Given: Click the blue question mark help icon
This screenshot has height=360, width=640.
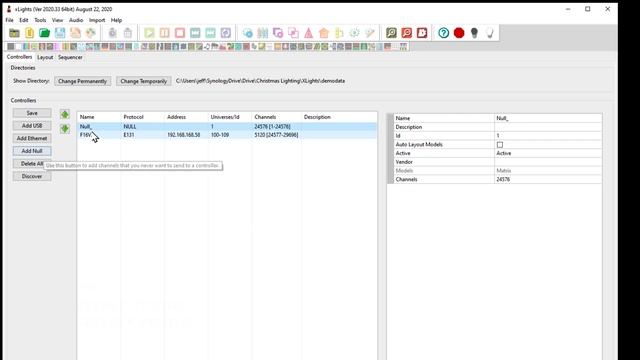Looking at the screenshot, I should 444,33.
